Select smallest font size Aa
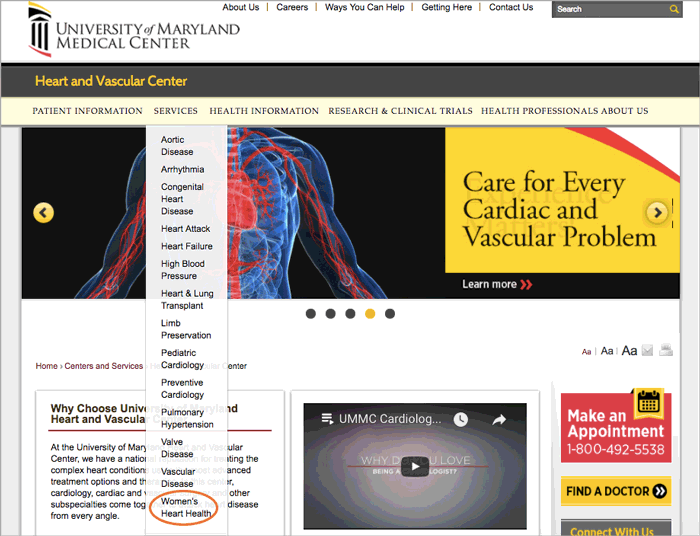Screen dimensions: 700x536 [586, 352]
